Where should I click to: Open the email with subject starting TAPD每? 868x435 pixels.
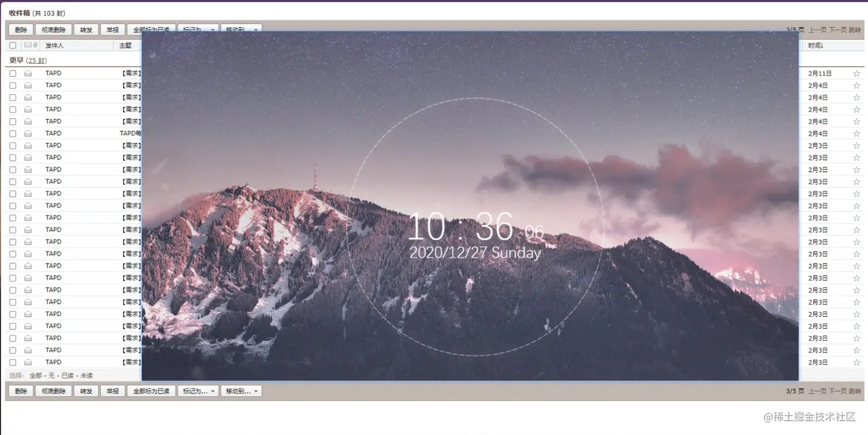130,133
